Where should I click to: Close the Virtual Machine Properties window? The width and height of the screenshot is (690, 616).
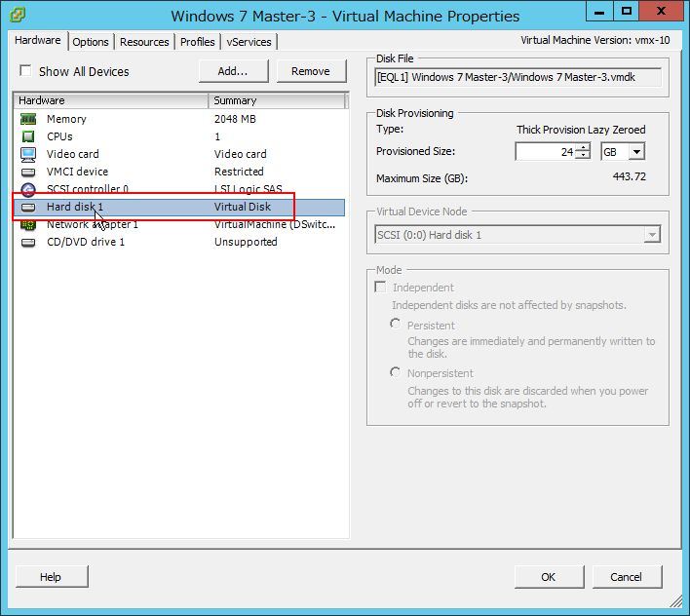661,11
